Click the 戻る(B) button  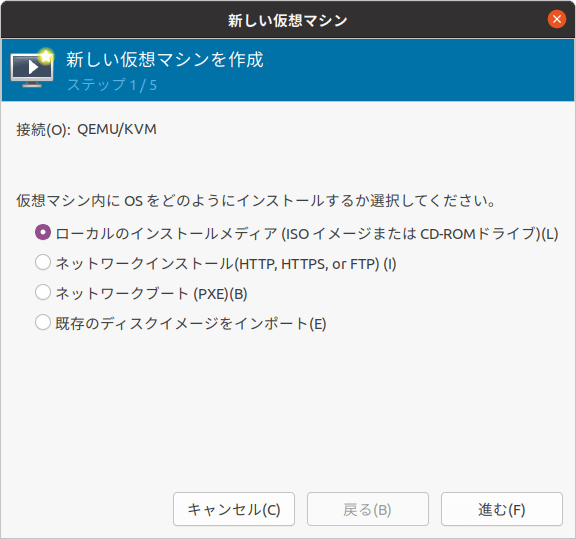pos(368,509)
